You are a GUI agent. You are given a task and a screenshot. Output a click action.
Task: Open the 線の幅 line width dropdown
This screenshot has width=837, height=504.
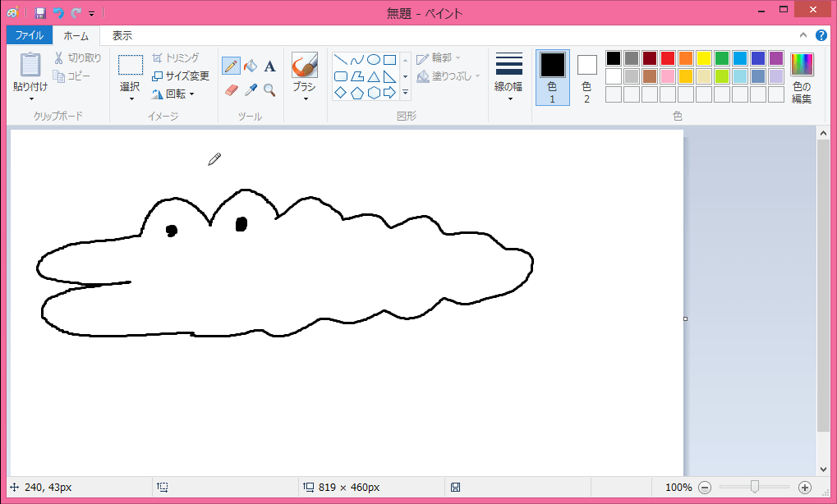[x=508, y=78]
